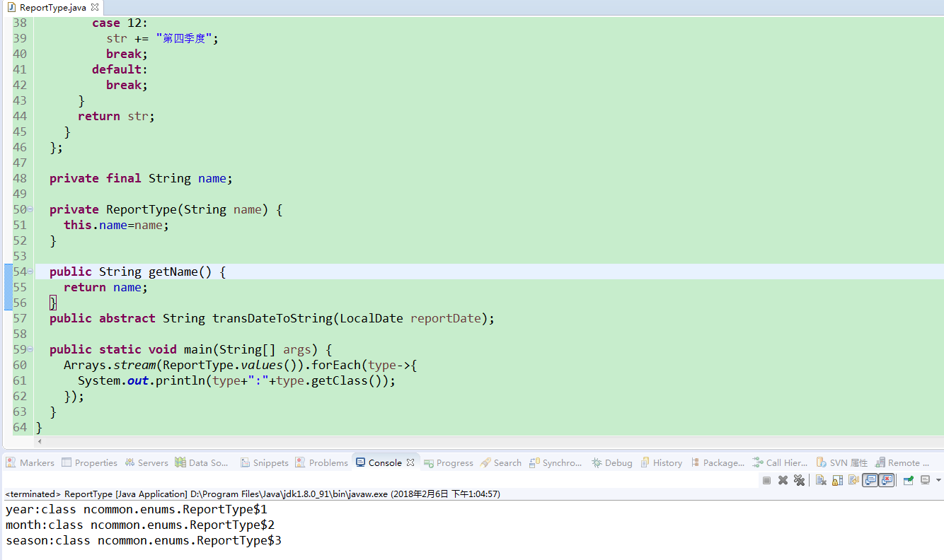Remove the terminated ReportType launch
Screen dimensions: 944x560
(783, 480)
